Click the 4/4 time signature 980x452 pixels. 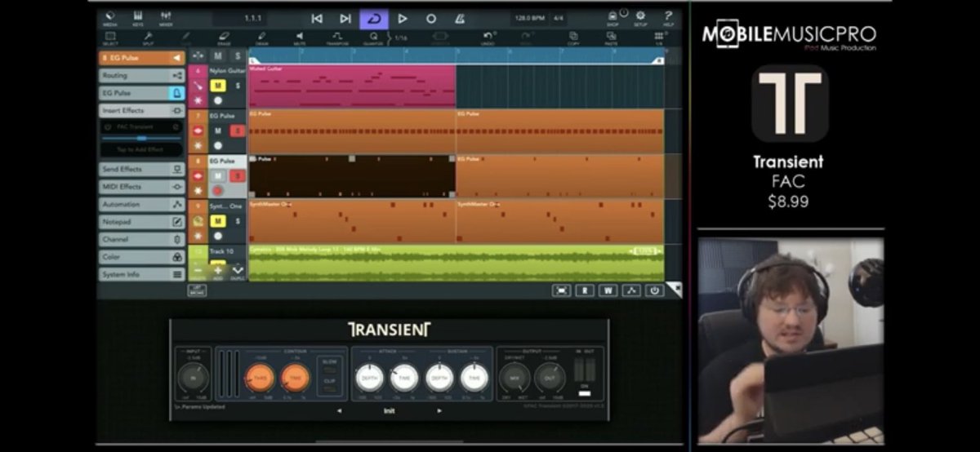point(559,18)
